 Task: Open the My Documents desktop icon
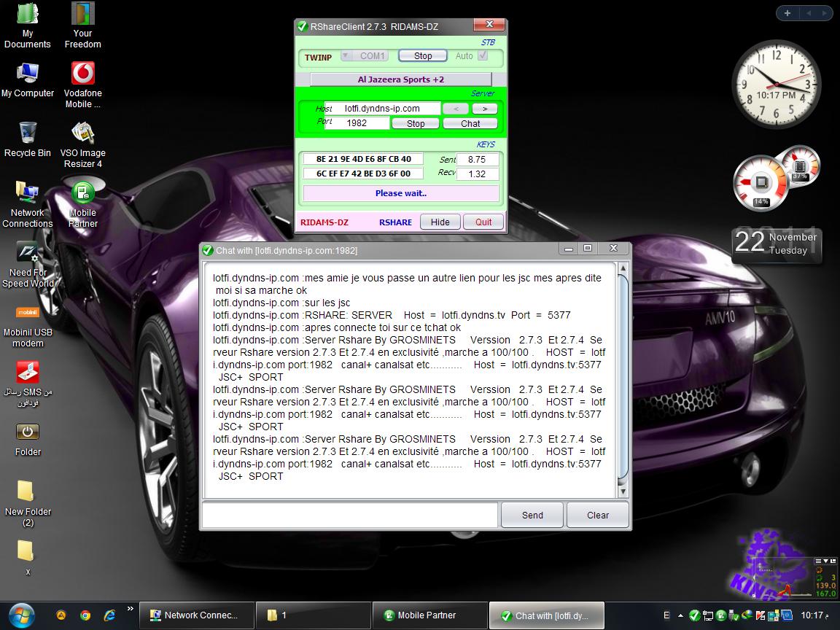[27, 26]
